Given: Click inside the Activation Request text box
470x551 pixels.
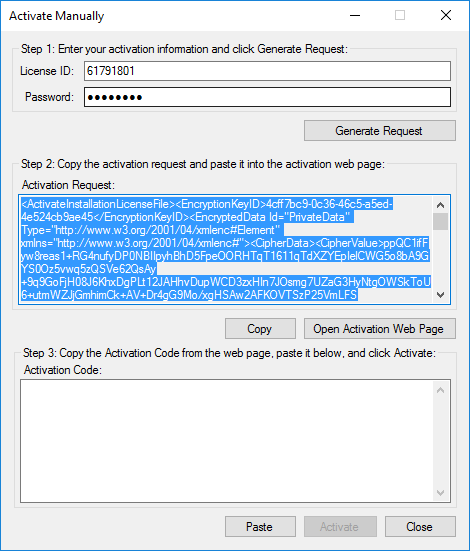Looking at the screenshot, I should click(226, 249).
